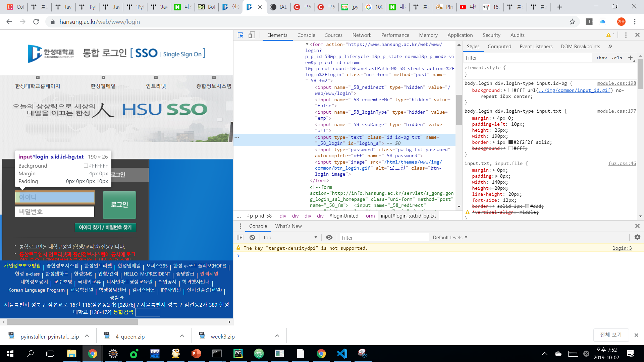
Task: Open console drawer three-dot menu
Action: [240, 226]
